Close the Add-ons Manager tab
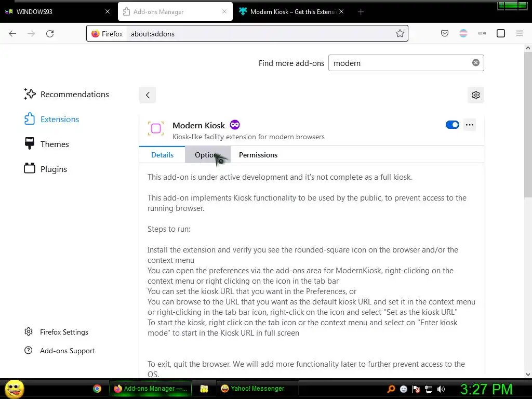This screenshot has height=399, width=532. tap(224, 11)
